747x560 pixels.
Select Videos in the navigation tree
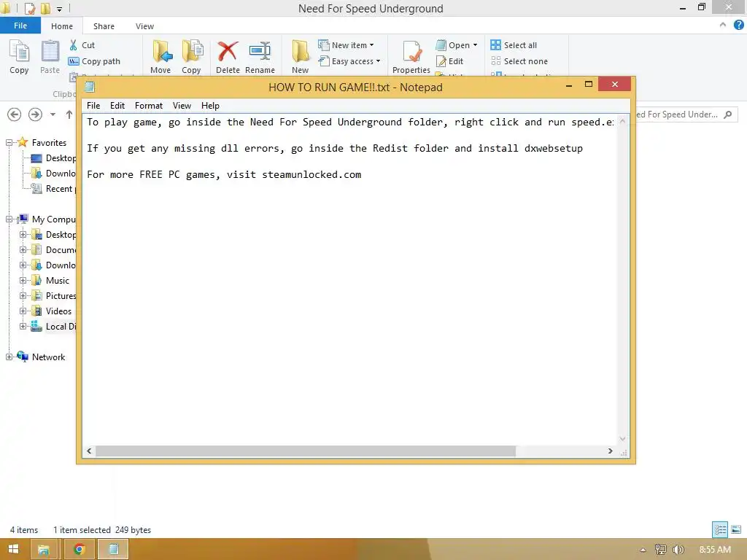pyautogui.click(x=58, y=311)
